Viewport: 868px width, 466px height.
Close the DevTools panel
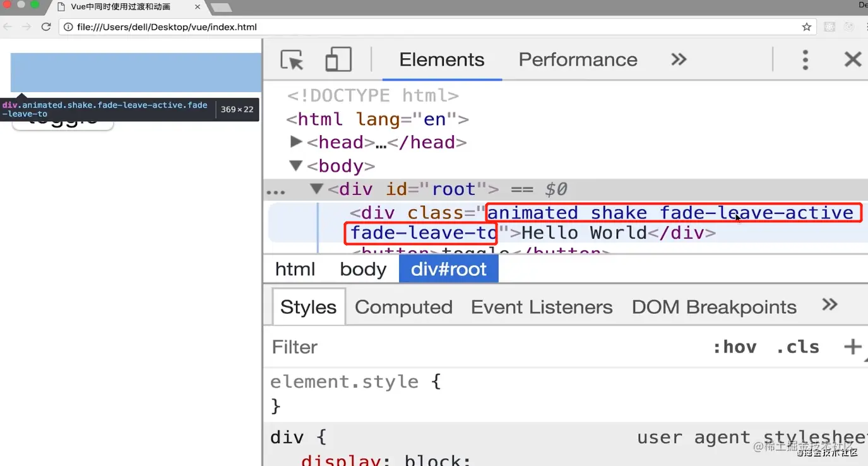[853, 59]
